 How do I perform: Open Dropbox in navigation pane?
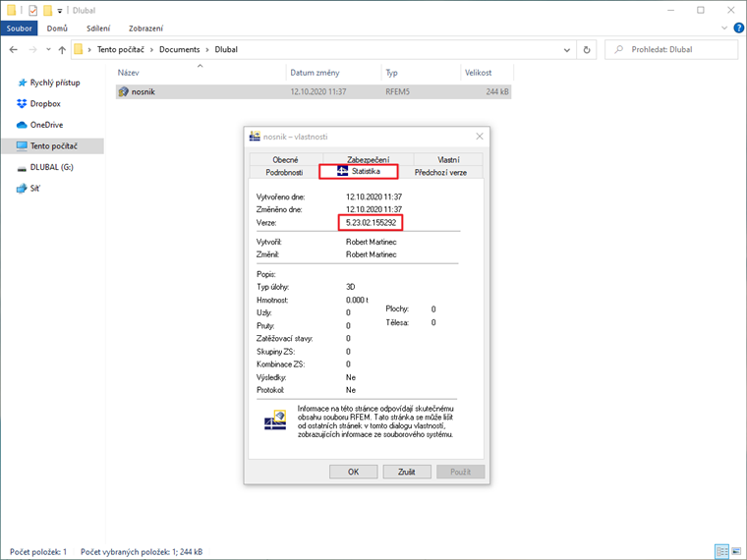[x=45, y=103]
